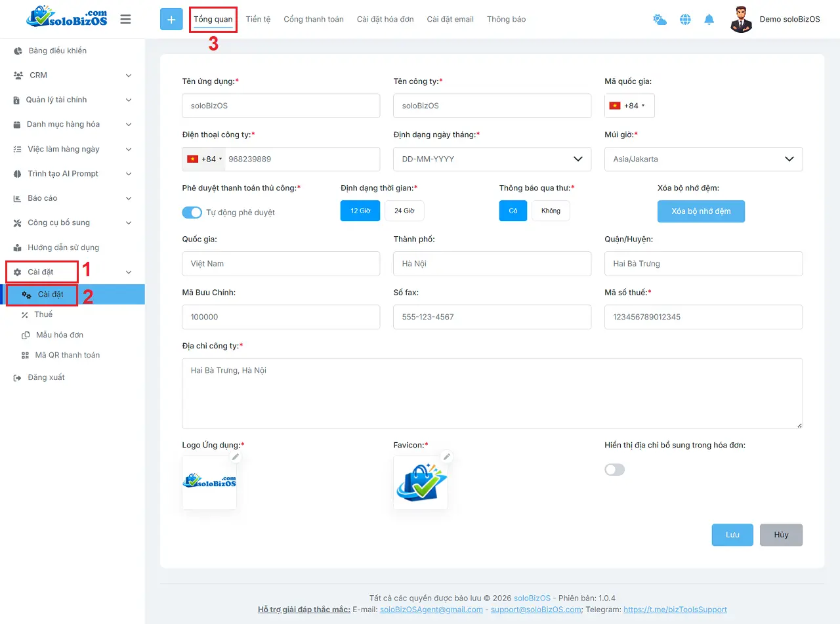Expand the CRM menu
840x624 pixels.
(129, 75)
